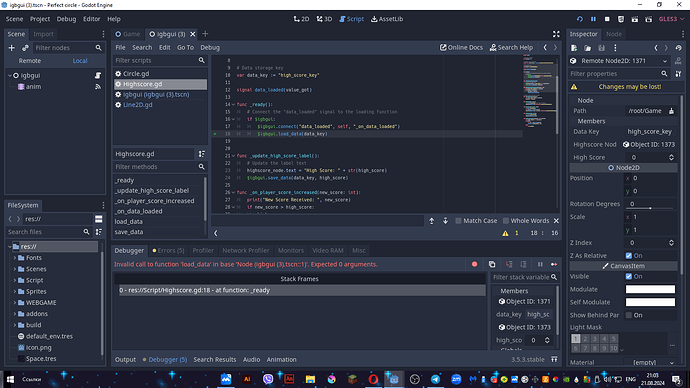Copy the debugger error message
The height and width of the screenshot is (388, 690).
pyautogui.click(x=492, y=264)
